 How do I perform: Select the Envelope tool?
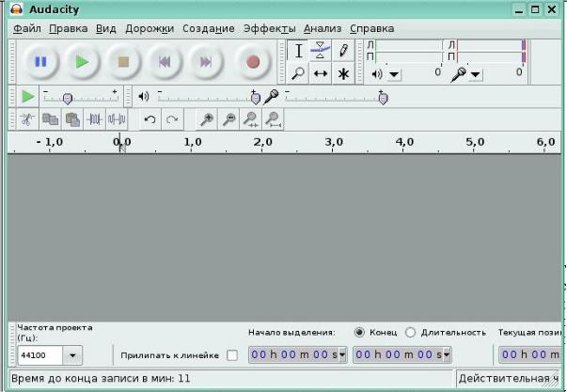coord(321,51)
